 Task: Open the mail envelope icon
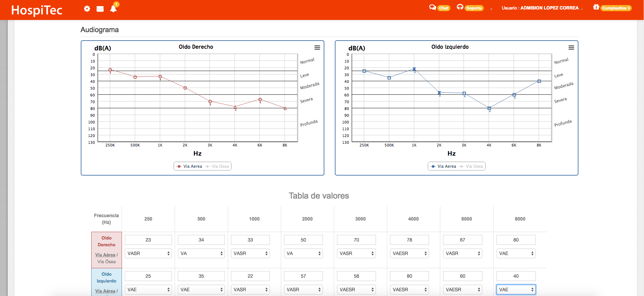(x=100, y=9)
